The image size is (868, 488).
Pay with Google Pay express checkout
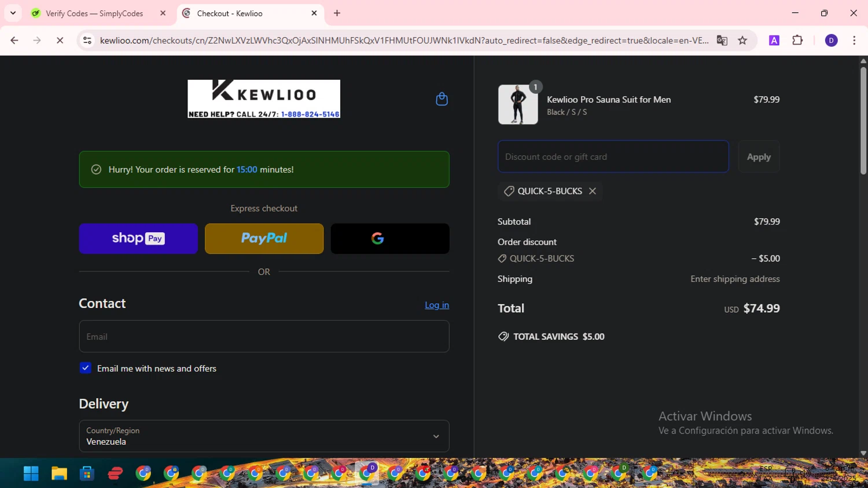tap(390, 239)
